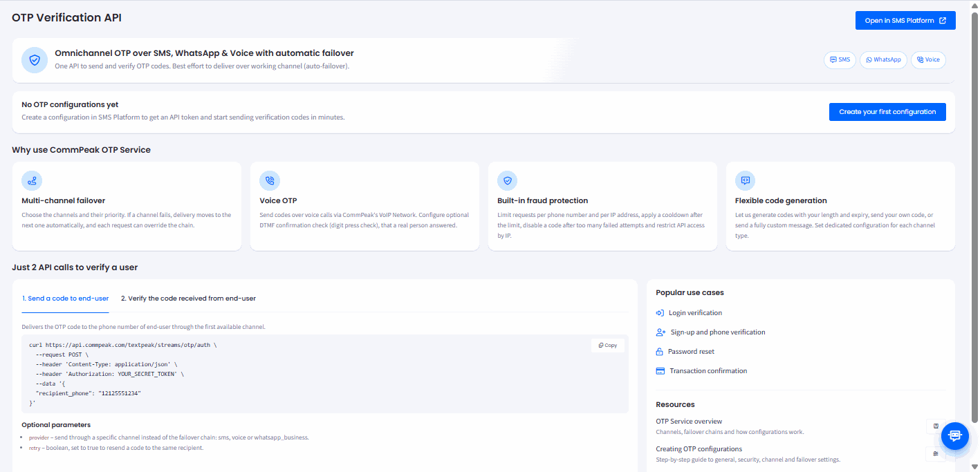Click the 'recipient_phone' code line

coord(89,393)
